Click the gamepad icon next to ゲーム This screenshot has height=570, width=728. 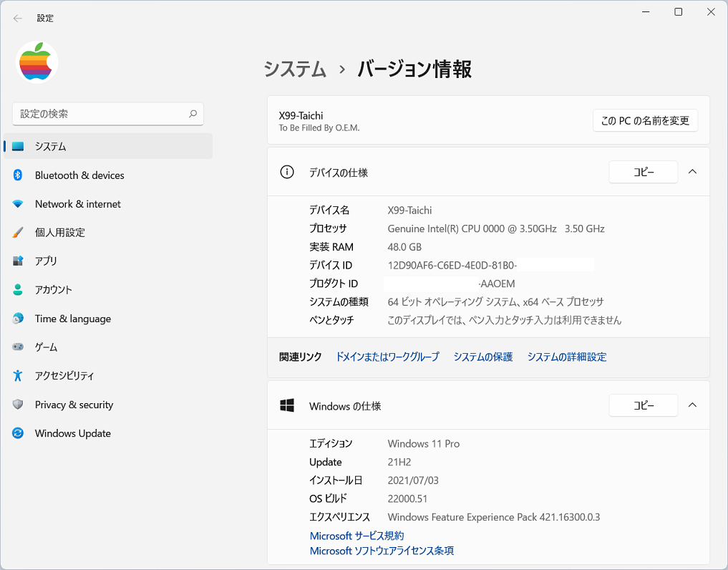coord(18,347)
